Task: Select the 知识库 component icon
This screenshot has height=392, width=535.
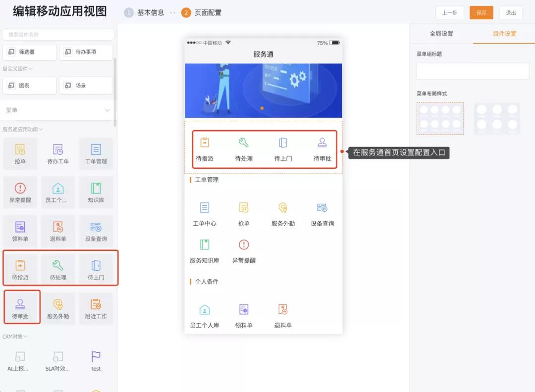Action: (x=96, y=188)
